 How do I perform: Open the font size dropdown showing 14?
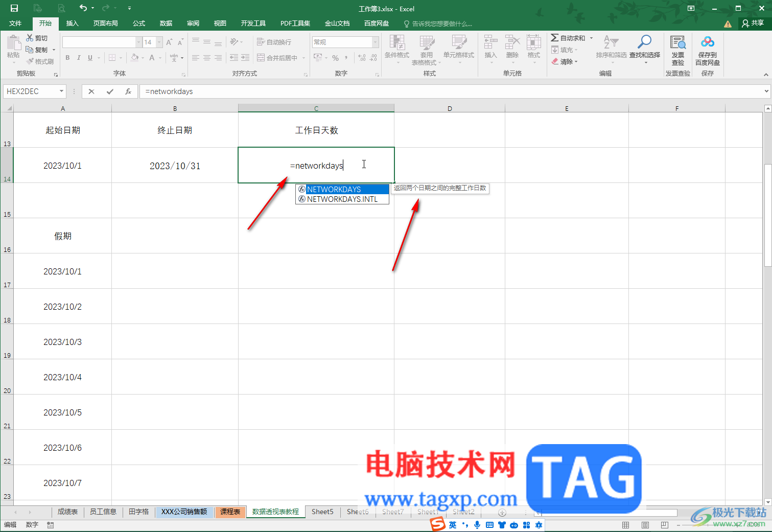click(159, 42)
